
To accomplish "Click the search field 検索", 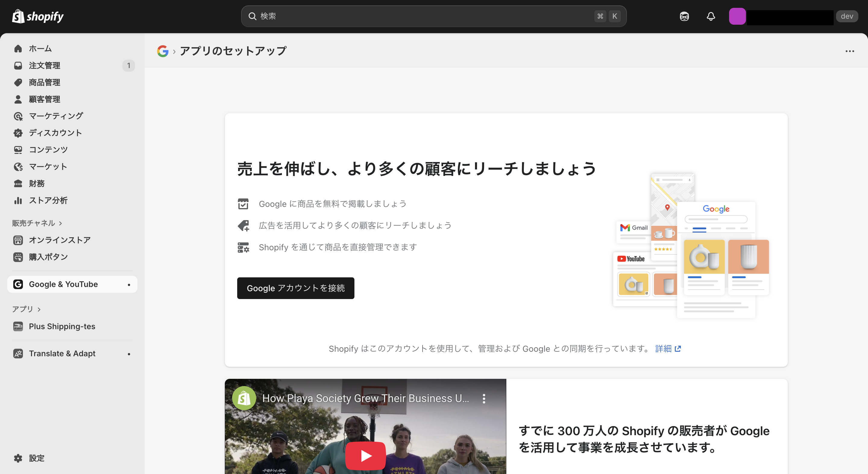I will click(434, 16).
